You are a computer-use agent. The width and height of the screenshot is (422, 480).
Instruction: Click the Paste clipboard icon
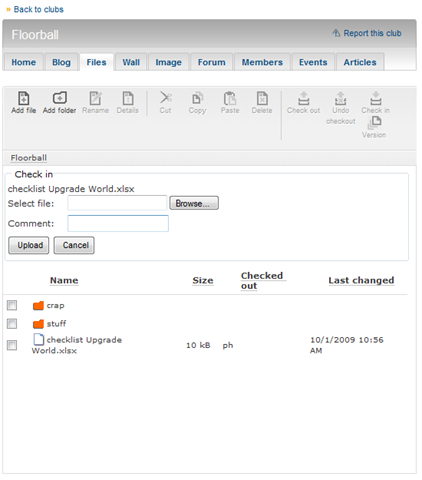[230, 98]
